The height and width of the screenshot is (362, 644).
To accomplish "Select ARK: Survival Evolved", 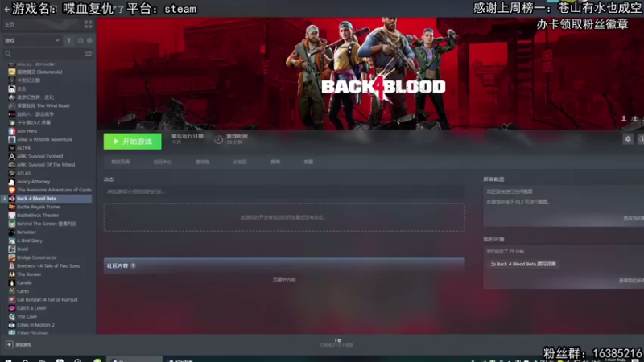I will point(39,156).
